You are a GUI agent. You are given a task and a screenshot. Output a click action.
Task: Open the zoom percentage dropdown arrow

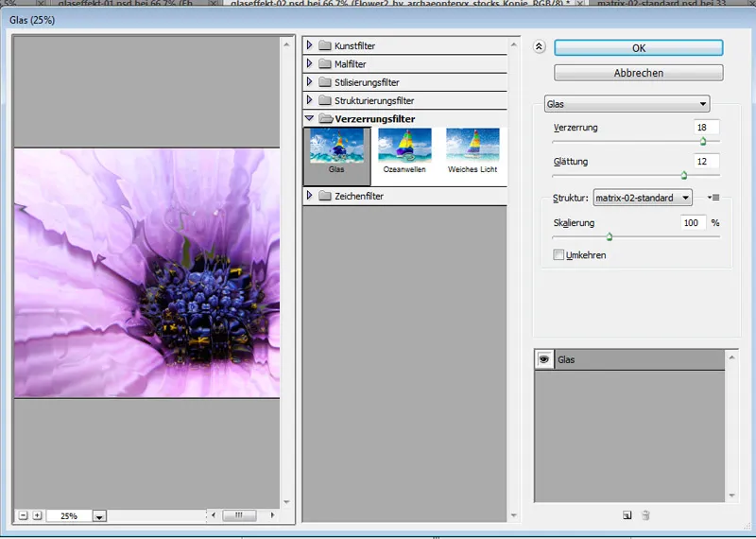(x=99, y=516)
